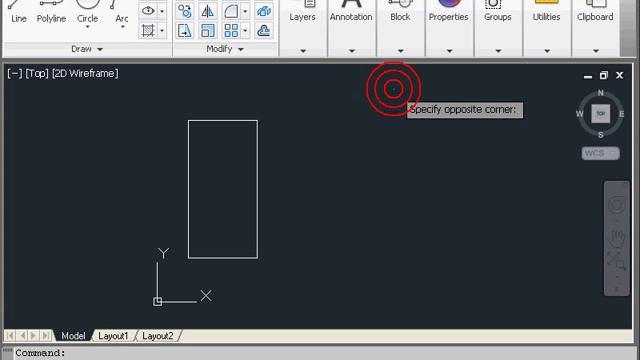The height and width of the screenshot is (360, 640).
Task: Click the Array tool icon
Action: (231, 31)
